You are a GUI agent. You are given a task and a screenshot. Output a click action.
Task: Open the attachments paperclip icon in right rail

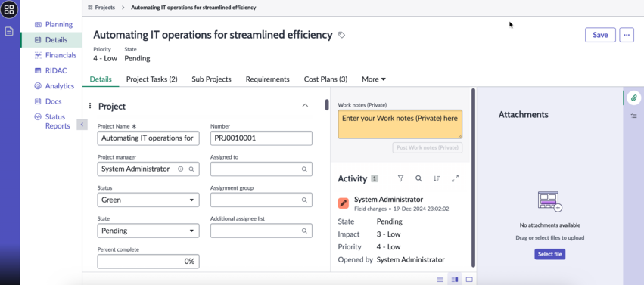tap(633, 98)
